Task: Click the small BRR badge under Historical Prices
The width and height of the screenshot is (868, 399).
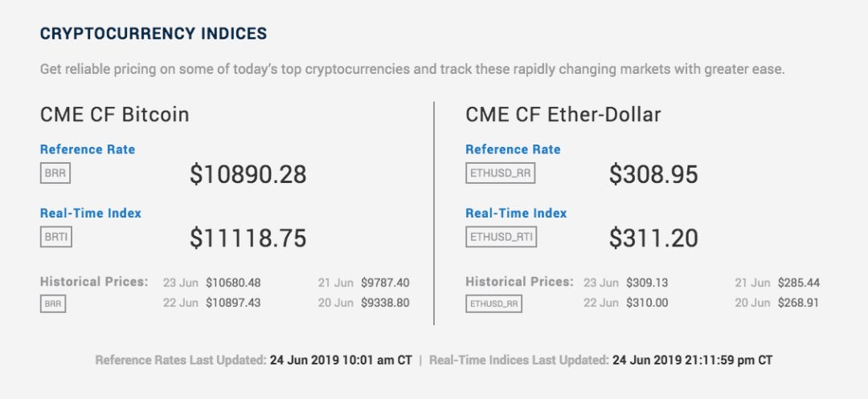Action: (53, 303)
